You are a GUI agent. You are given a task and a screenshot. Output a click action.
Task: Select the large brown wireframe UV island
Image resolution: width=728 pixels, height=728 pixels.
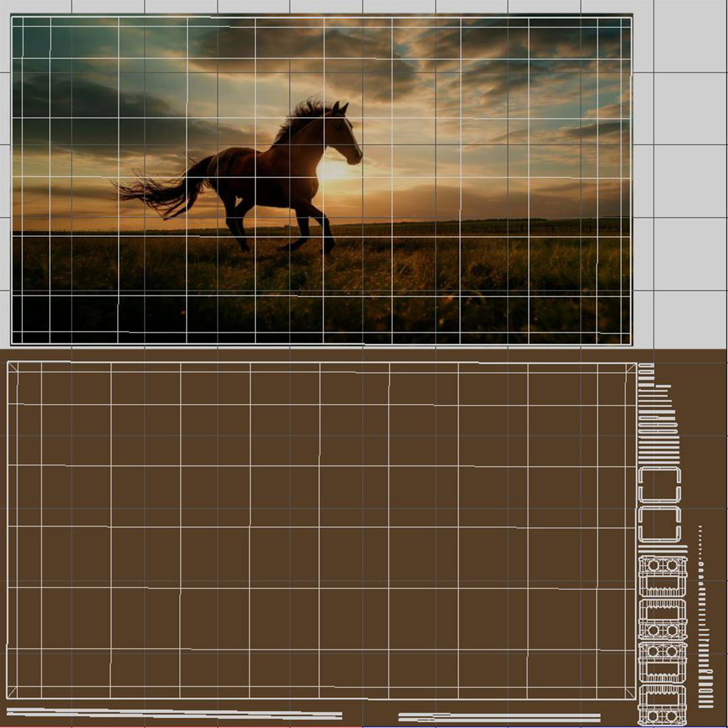322,530
